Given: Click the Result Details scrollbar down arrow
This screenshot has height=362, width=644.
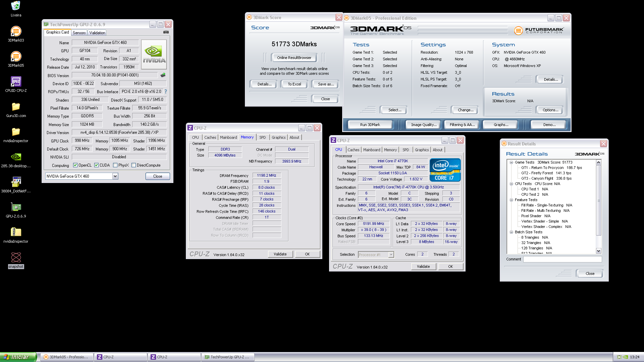Looking at the screenshot, I should pyautogui.click(x=599, y=251).
